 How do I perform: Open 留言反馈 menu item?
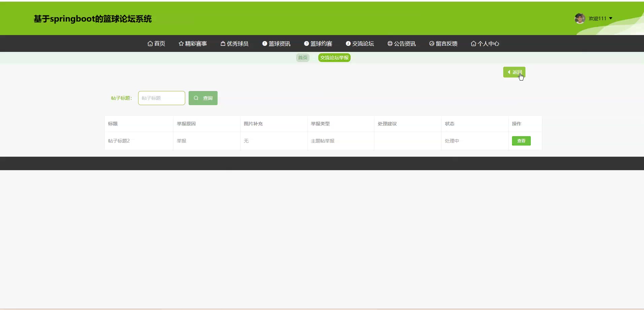[443, 43]
